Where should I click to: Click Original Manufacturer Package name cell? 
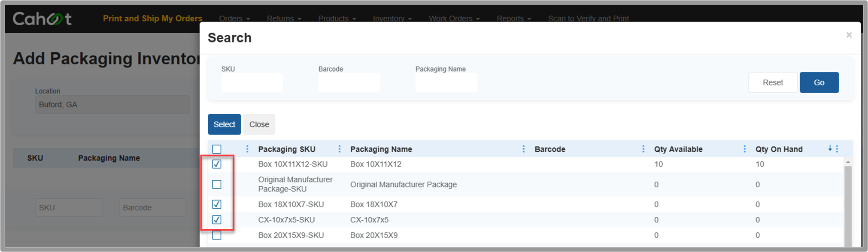click(x=404, y=185)
